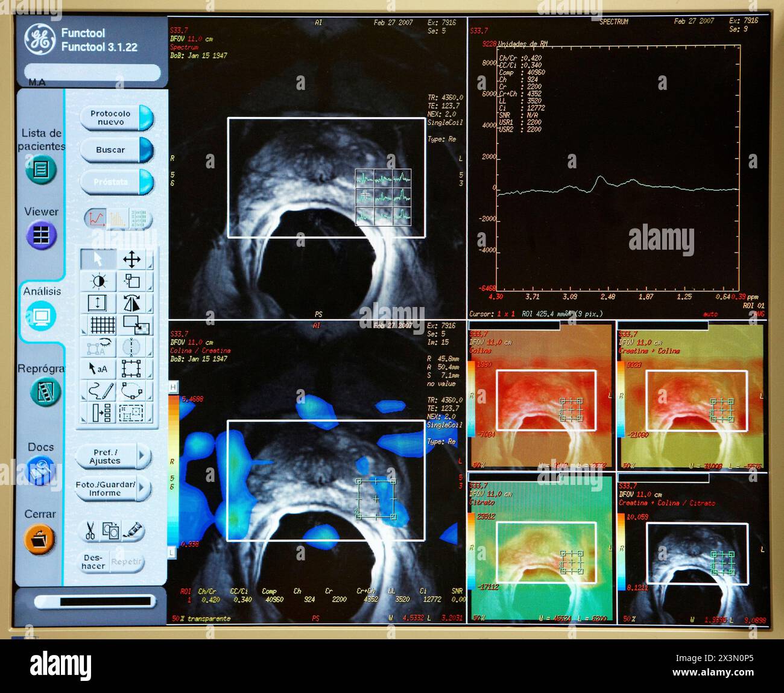Open the Lista de pacientes icon

tap(41, 170)
